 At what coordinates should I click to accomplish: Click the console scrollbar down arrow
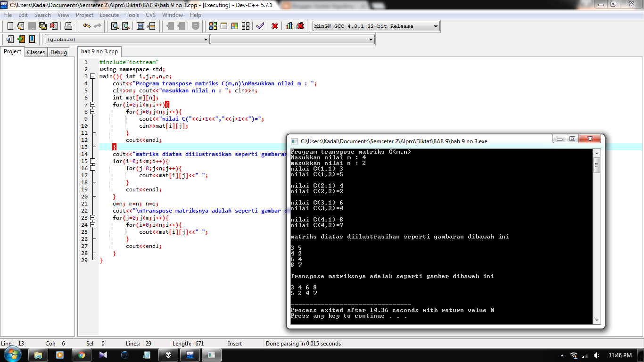pos(597,321)
